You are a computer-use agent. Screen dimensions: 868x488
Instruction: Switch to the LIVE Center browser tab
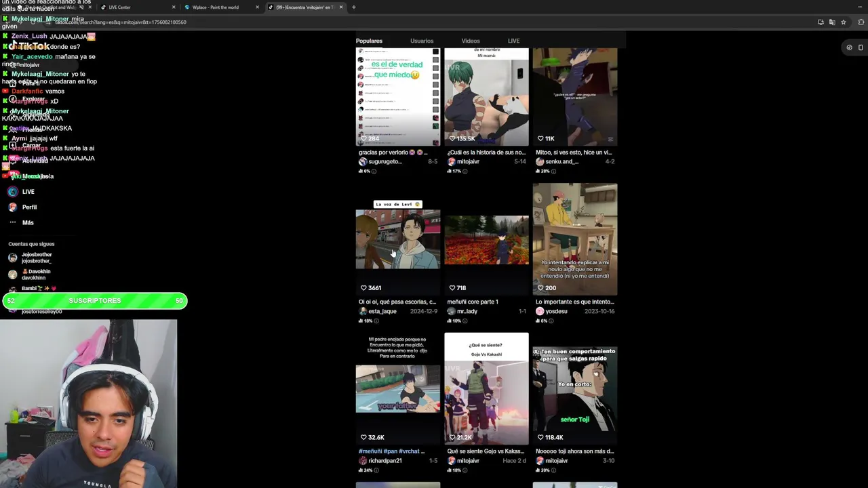(x=120, y=7)
